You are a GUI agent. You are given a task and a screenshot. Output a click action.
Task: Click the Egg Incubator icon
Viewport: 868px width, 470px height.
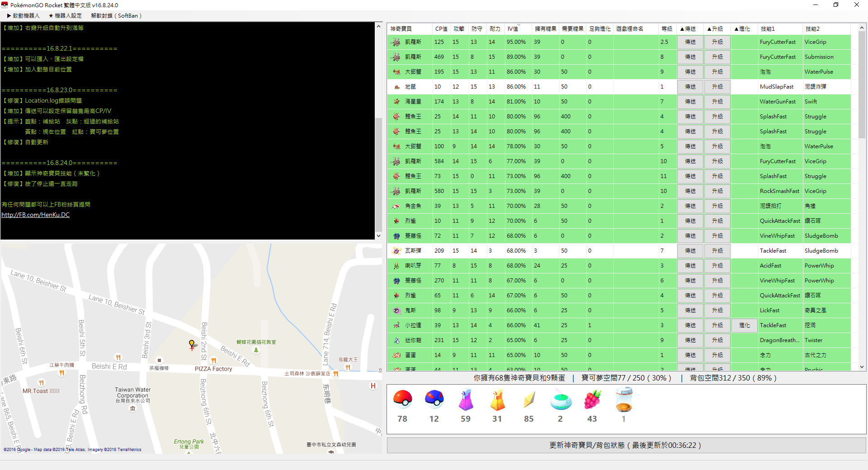624,400
